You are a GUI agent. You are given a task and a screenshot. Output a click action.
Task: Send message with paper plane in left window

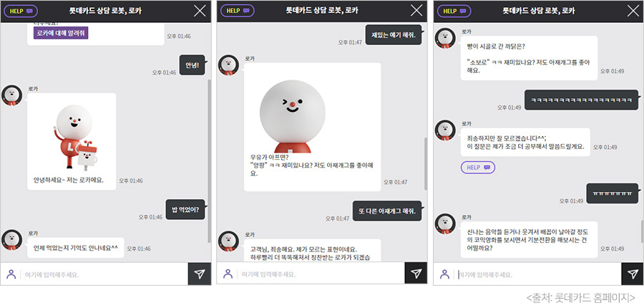[x=200, y=274]
